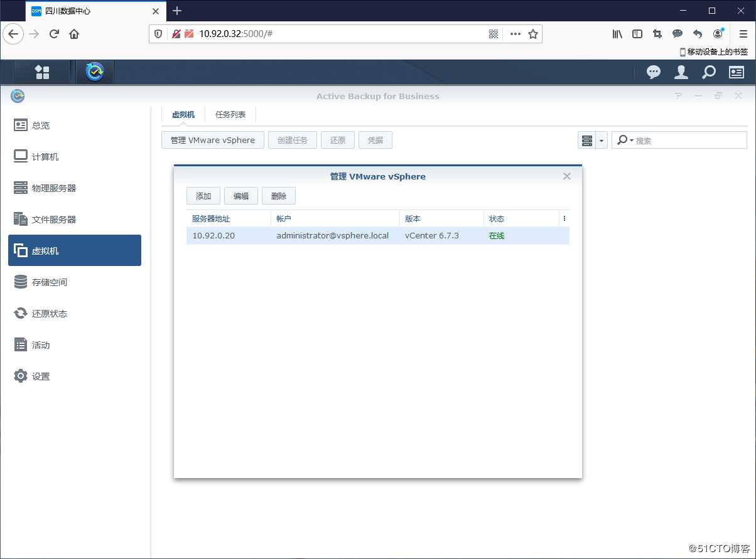Image resolution: width=756 pixels, height=559 pixels.
Task: Click 删除 in the vSphere dialog
Action: [x=279, y=196]
